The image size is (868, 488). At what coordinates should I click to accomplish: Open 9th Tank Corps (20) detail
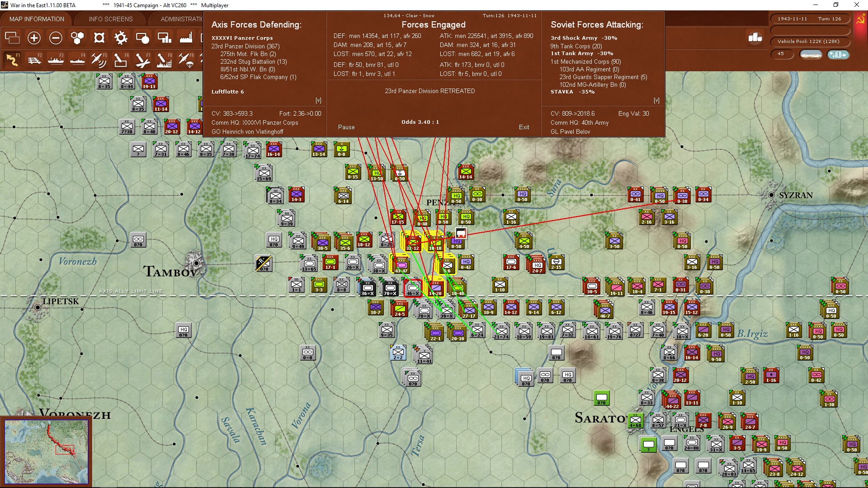click(x=576, y=46)
